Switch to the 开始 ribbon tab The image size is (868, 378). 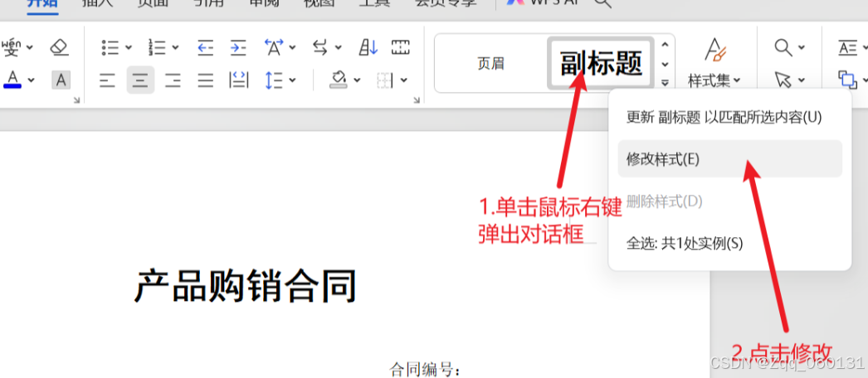(x=44, y=2)
